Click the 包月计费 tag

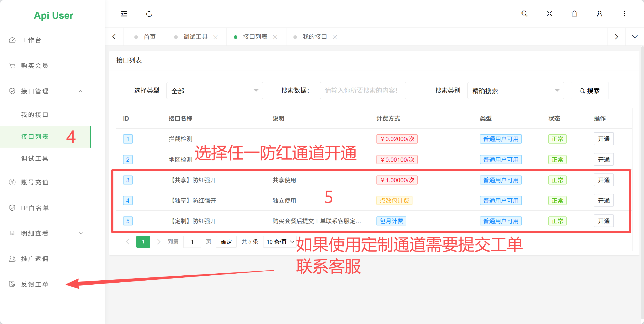[x=391, y=221]
